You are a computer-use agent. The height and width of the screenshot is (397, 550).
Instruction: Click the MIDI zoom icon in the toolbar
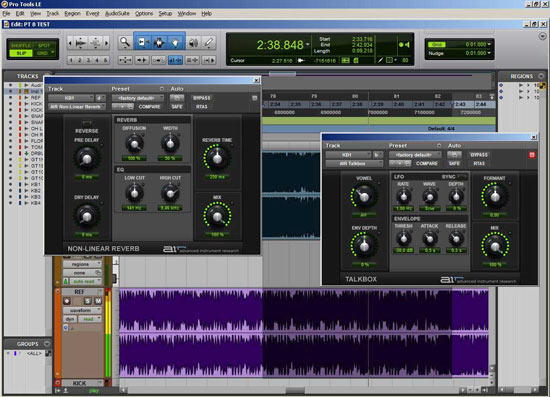(x=95, y=43)
